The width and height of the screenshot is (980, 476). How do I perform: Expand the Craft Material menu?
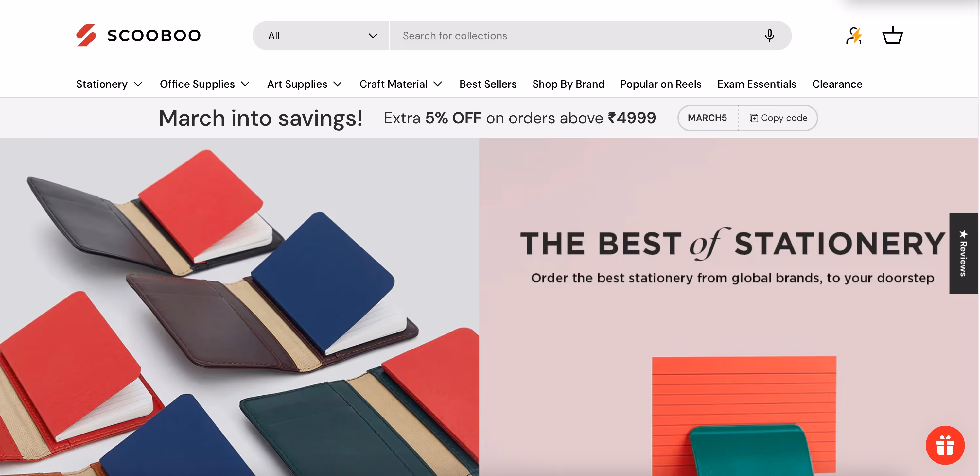coord(401,84)
